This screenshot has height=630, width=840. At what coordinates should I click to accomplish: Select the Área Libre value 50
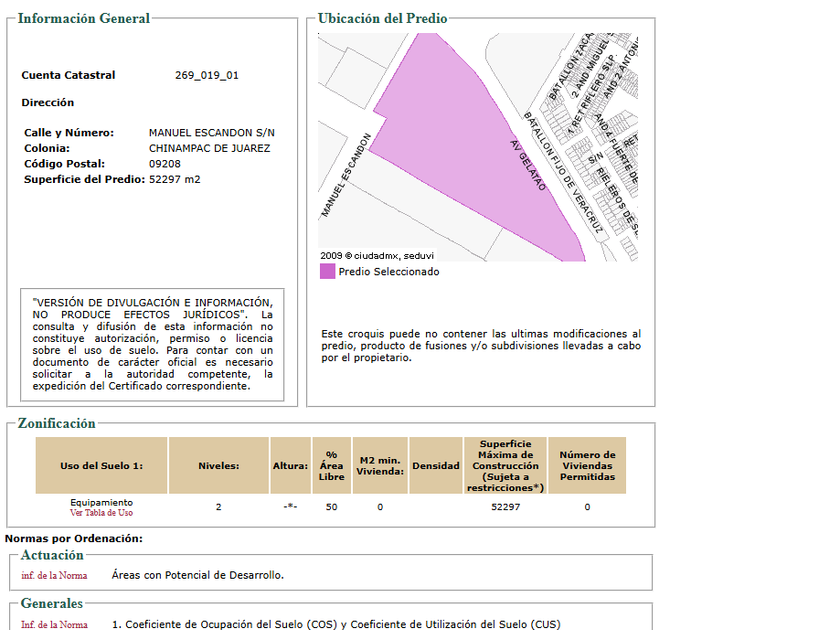pyautogui.click(x=332, y=507)
